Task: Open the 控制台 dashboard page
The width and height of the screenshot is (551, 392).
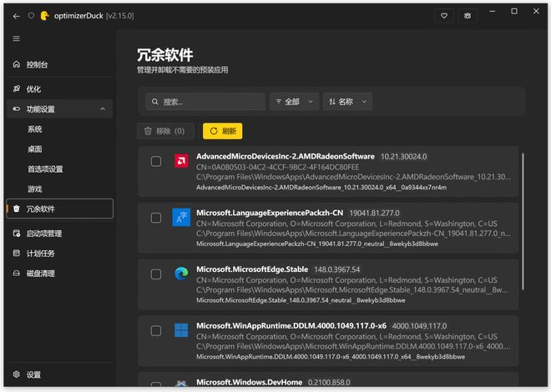Action: [x=60, y=64]
